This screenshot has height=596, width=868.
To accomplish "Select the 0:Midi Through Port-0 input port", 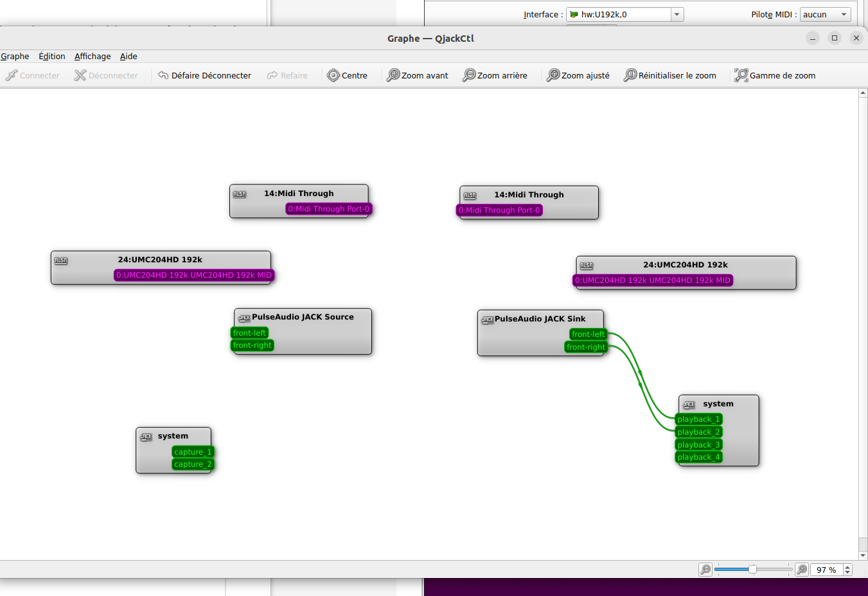I will 499,210.
